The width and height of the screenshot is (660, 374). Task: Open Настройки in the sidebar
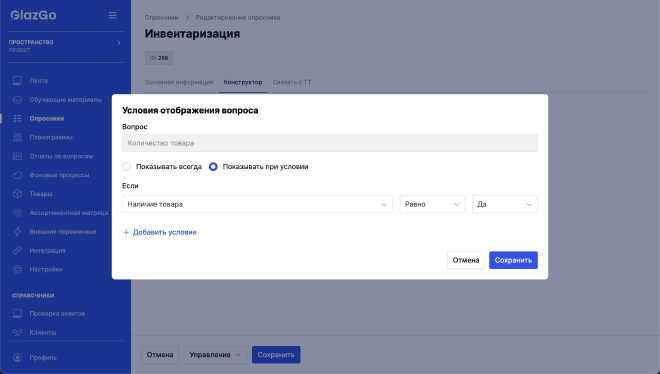coord(46,269)
